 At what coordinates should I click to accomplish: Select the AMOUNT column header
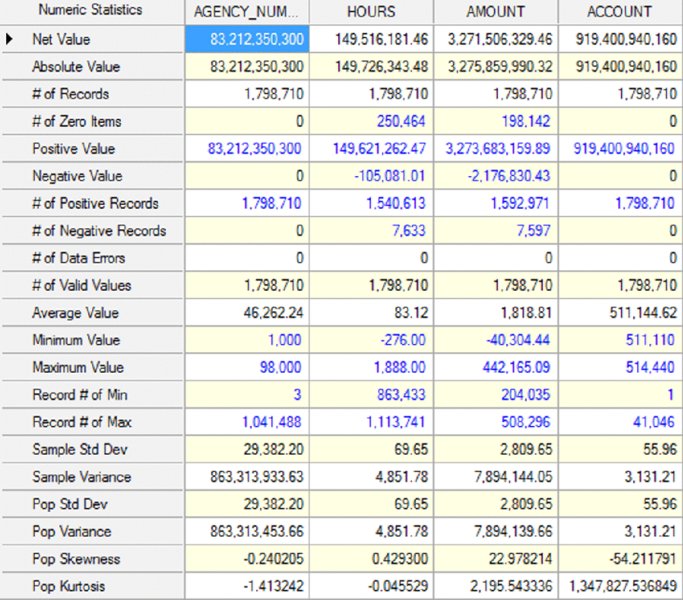tap(496, 12)
